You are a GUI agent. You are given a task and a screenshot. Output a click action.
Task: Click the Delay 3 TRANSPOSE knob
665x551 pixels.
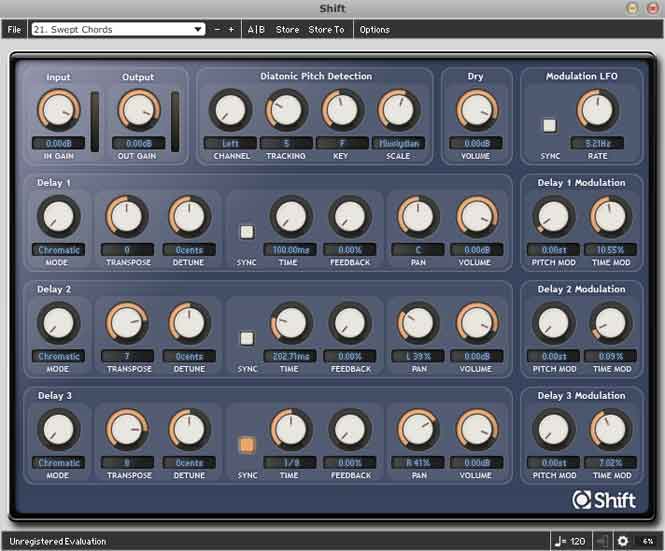(x=126, y=429)
